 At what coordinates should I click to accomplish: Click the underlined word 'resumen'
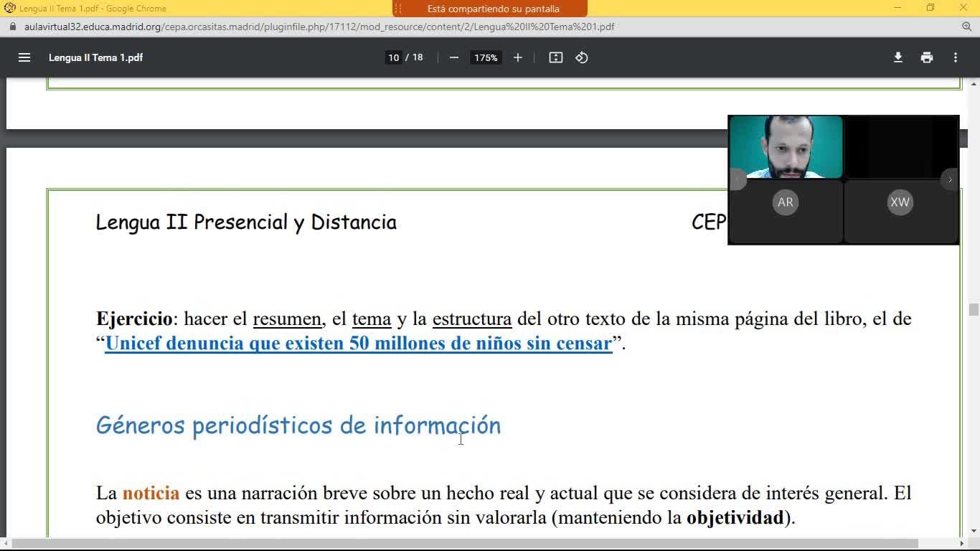point(287,319)
